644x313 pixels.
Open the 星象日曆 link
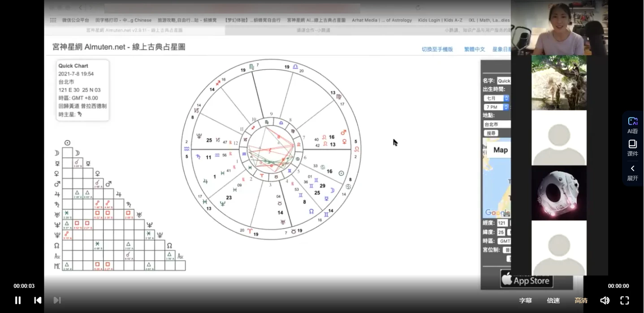[501, 49]
